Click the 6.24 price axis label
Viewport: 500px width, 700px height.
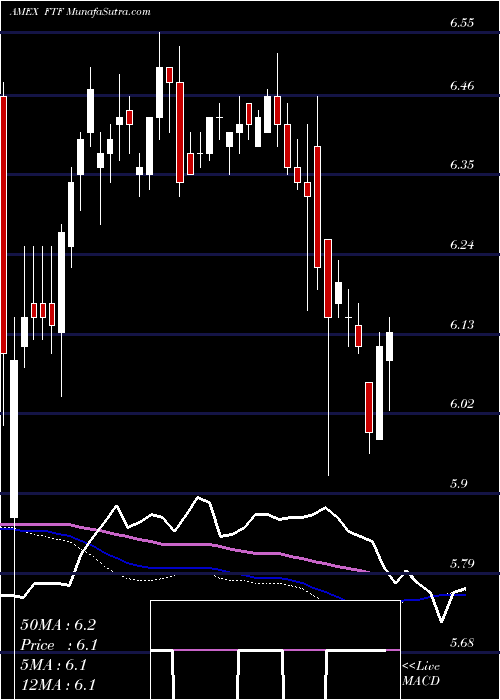[x=462, y=245]
